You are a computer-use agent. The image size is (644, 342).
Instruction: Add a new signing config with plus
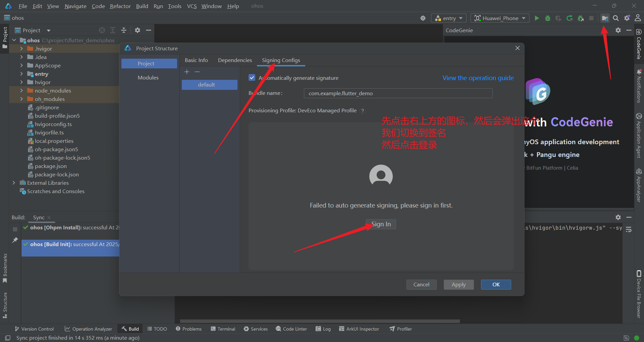coord(187,72)
